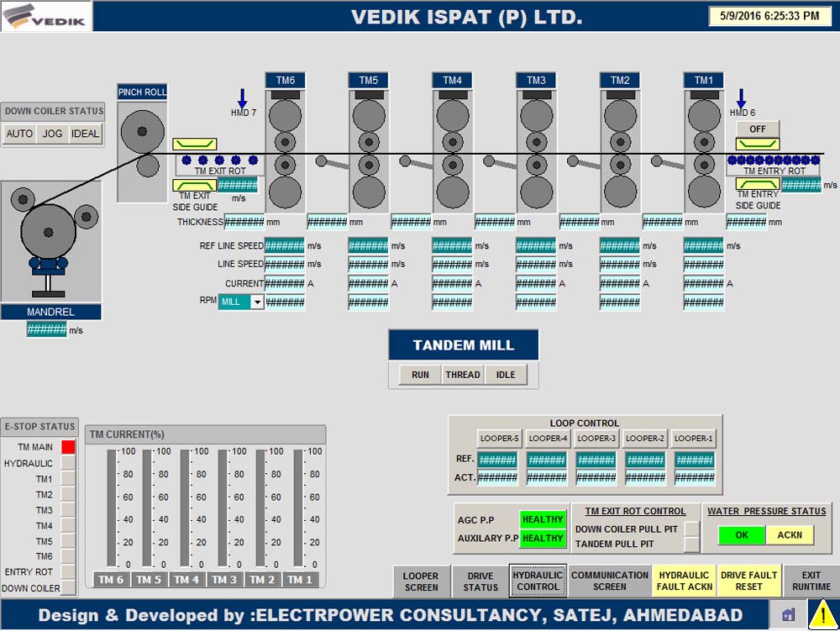
Task: Click the HMD 6 blue arrow sensor
Action: click(x=741, y=98)
